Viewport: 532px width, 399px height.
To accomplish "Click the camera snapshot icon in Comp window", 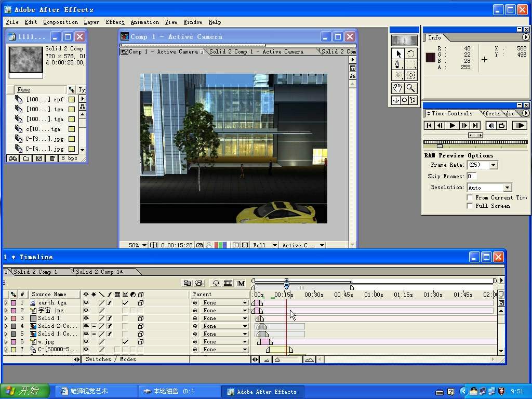I will (x=199, y=245).
